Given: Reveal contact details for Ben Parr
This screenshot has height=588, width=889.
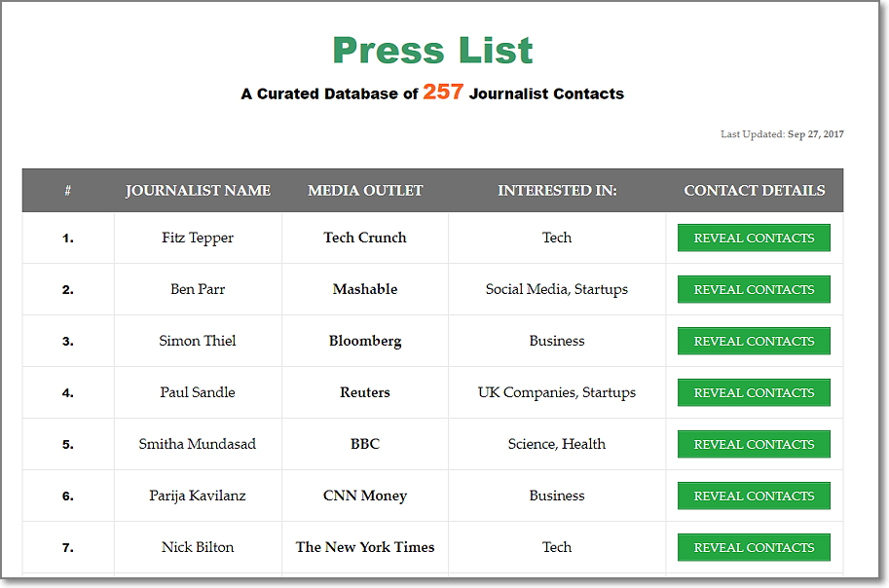Looking at the screenshot, I should click(753, 289).
